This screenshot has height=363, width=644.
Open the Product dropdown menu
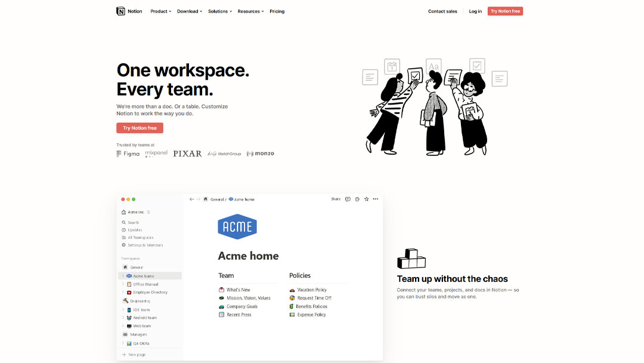[x=160, y=11]
